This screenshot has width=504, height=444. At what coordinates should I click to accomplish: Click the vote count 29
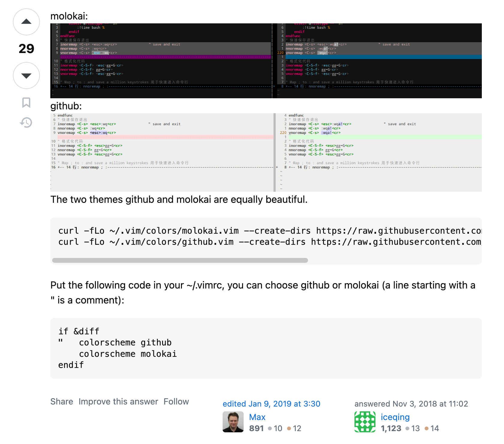[26, 49]
